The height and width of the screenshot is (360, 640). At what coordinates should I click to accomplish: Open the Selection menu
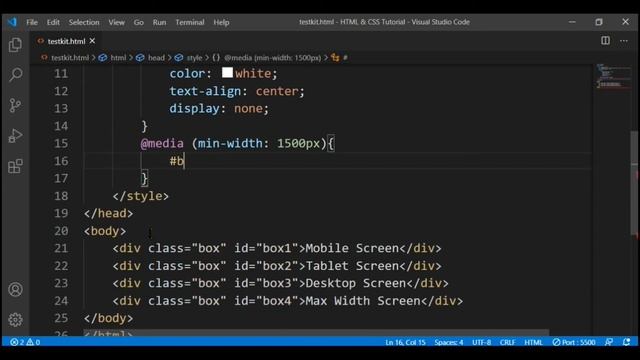coord(84,22)
